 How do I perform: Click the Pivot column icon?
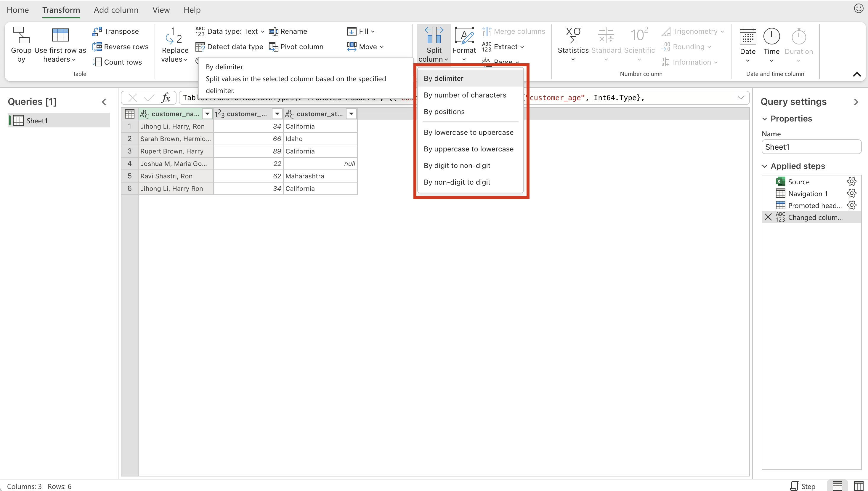pyautogui.click(x=273, y=47)
